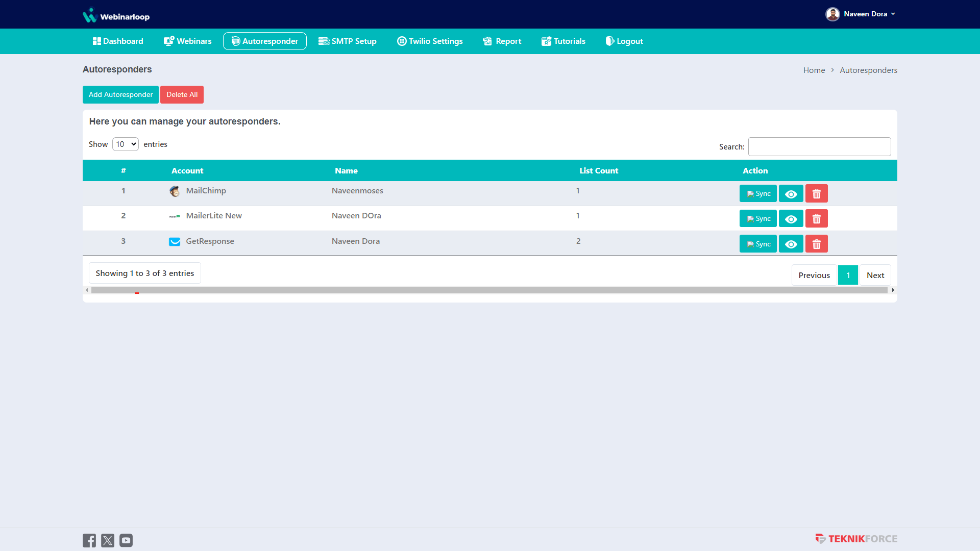980x551 pixels.
Task: Click trash icon for GetResponse row
Action: (816, 244)
